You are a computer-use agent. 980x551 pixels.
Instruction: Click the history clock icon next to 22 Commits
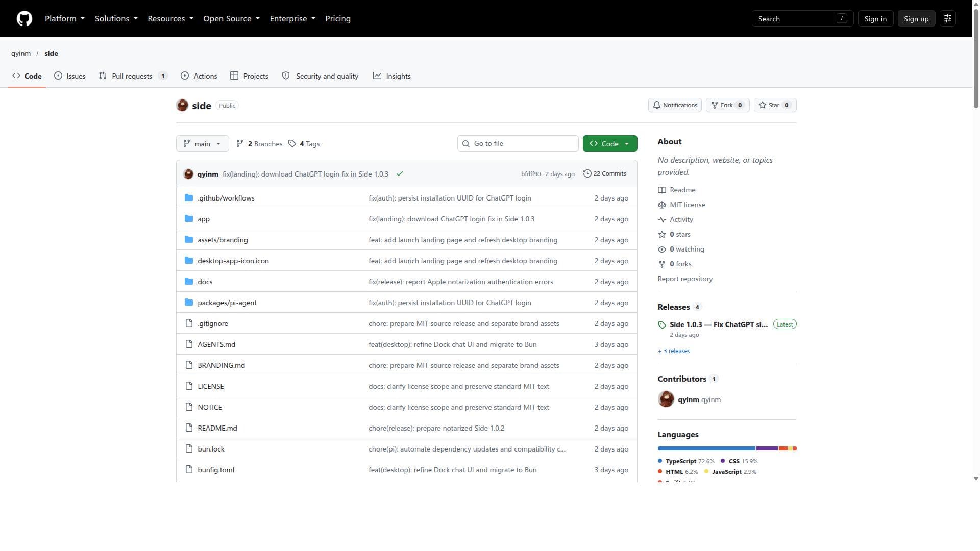(587, 173)
